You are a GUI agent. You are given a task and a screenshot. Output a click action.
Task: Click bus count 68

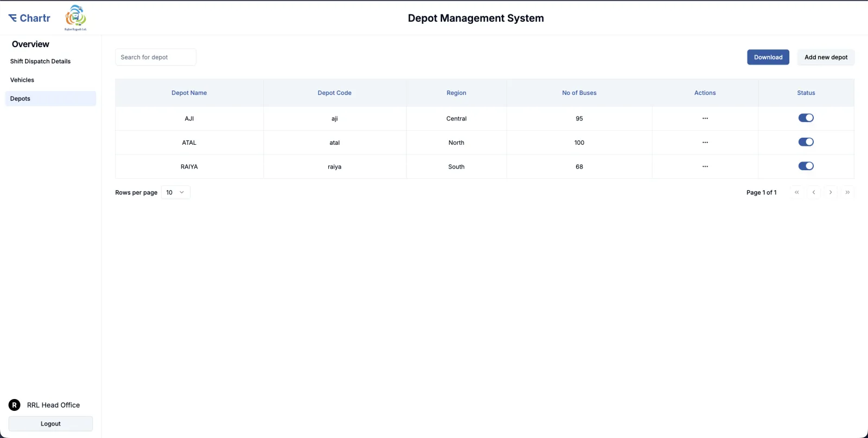(x=579, y=166)
